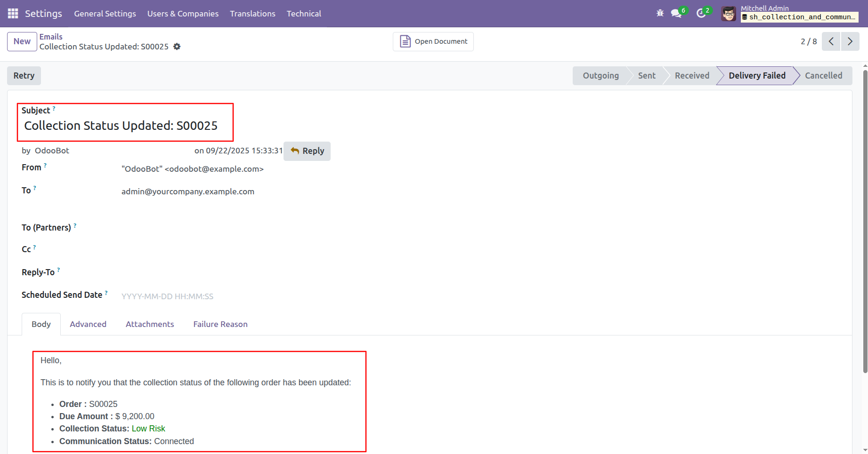The height and width of the screenshot is (454, 868).
Task: Click Mitchell Admin's avatar picture
Action: click(729, 14)
